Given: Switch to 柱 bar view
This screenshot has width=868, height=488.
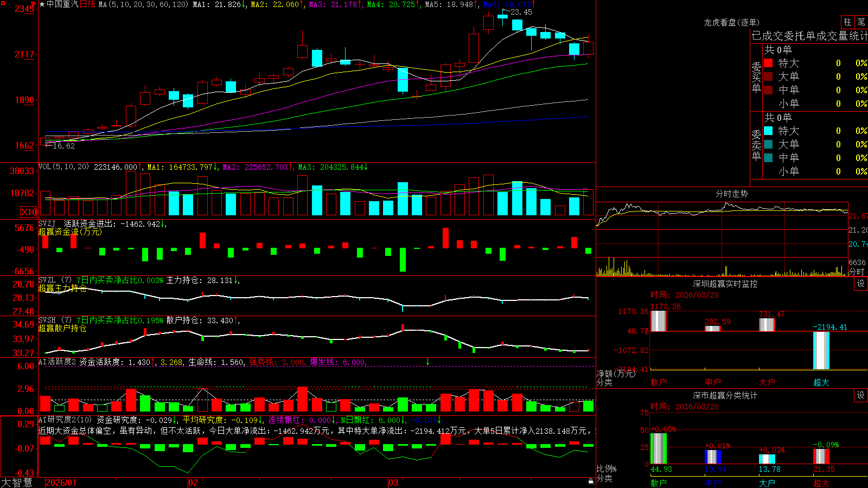Looking at the screenshot, I should click(847, 22).
